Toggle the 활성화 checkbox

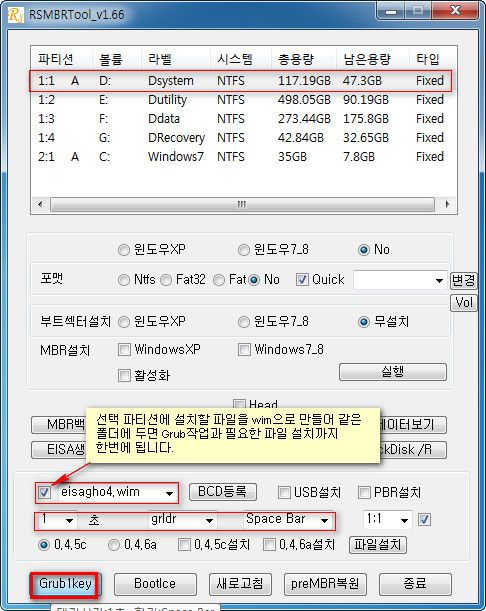tap(124, 376)
